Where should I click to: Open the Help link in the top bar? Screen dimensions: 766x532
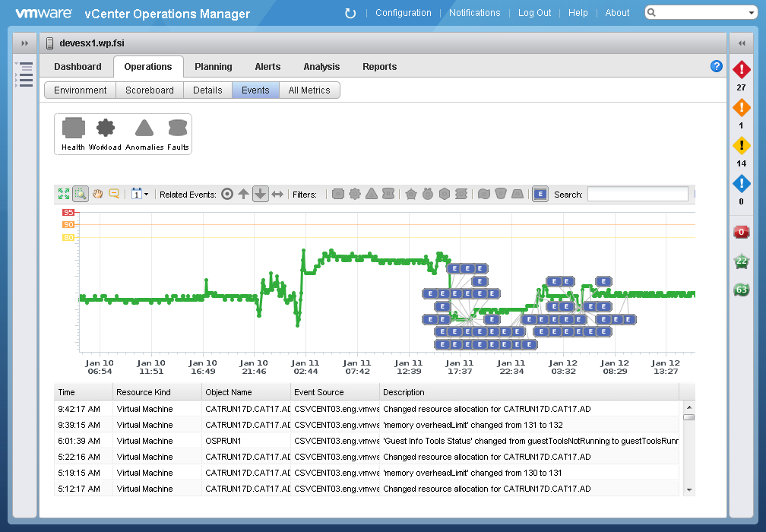pos(578,13)
